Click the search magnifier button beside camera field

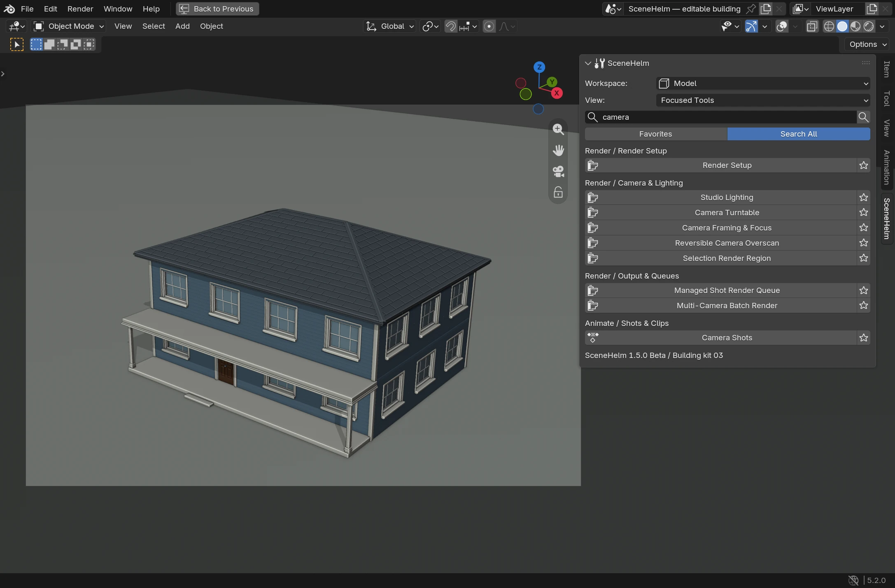tap(863, 117)
